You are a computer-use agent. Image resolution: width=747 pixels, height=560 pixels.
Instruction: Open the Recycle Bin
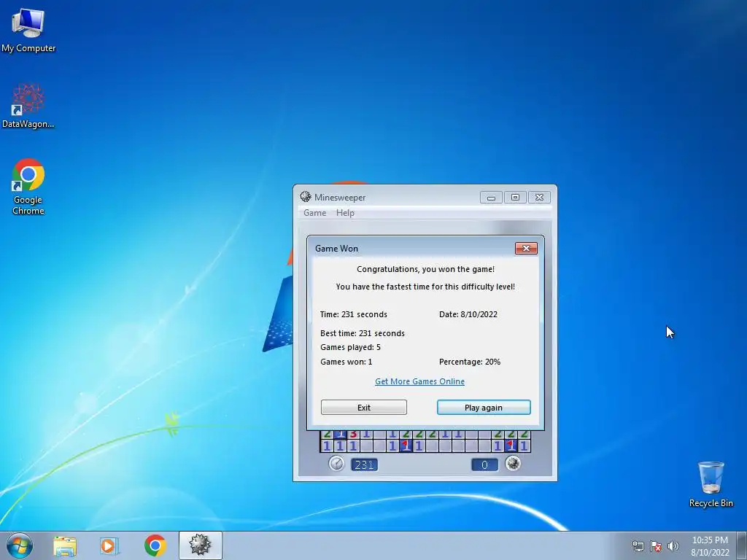click(711, 484)
